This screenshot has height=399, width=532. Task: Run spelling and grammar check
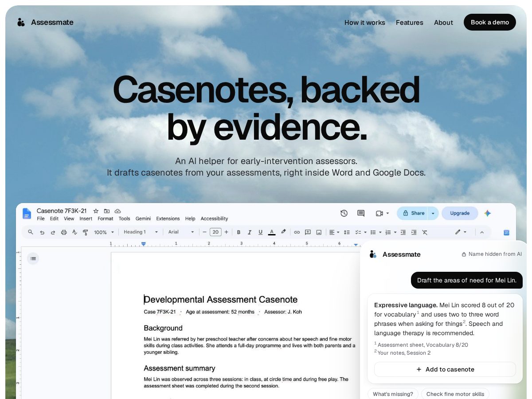74,232
